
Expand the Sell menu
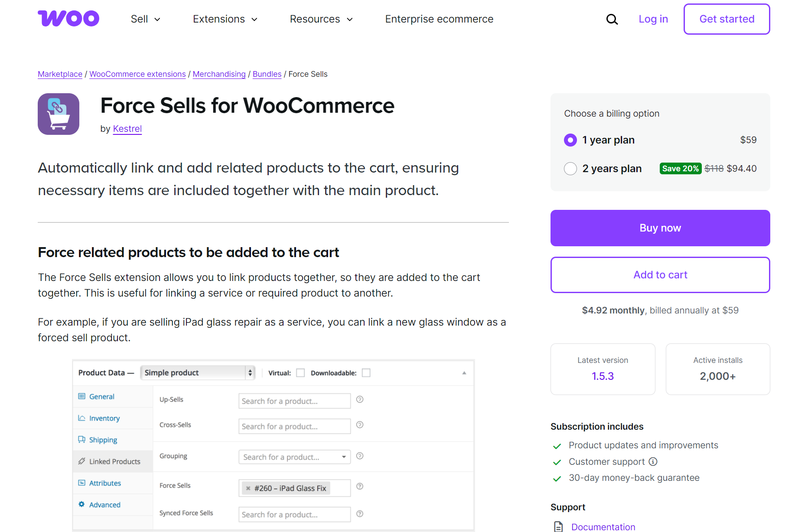146,19
